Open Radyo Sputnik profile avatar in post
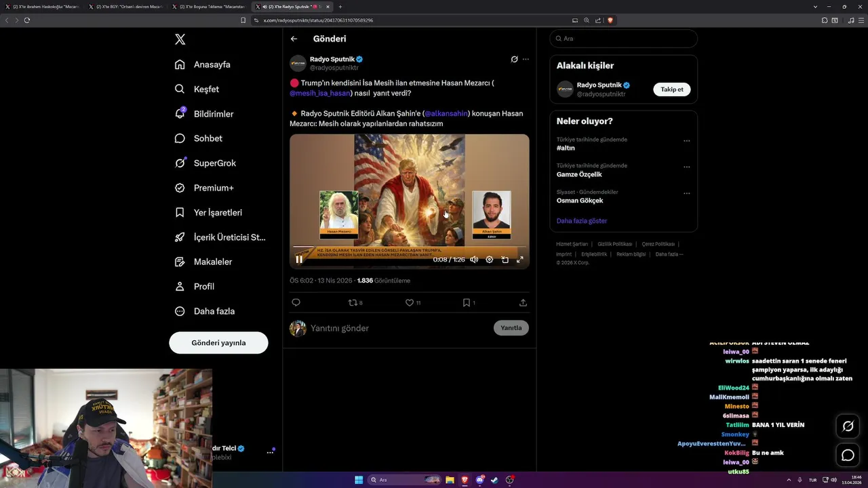868x488 pixels. tap(298, 64)
